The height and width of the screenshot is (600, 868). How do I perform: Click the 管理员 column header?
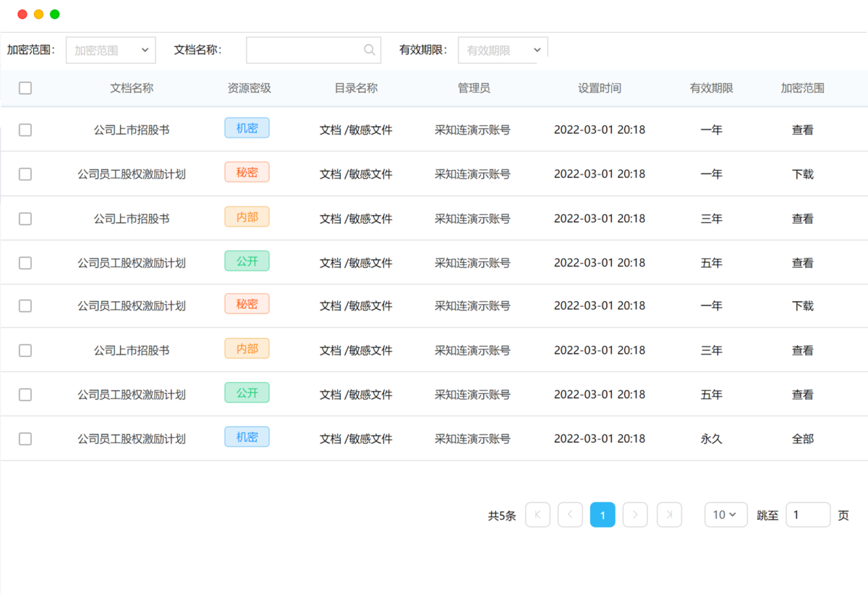pos(474,88)
